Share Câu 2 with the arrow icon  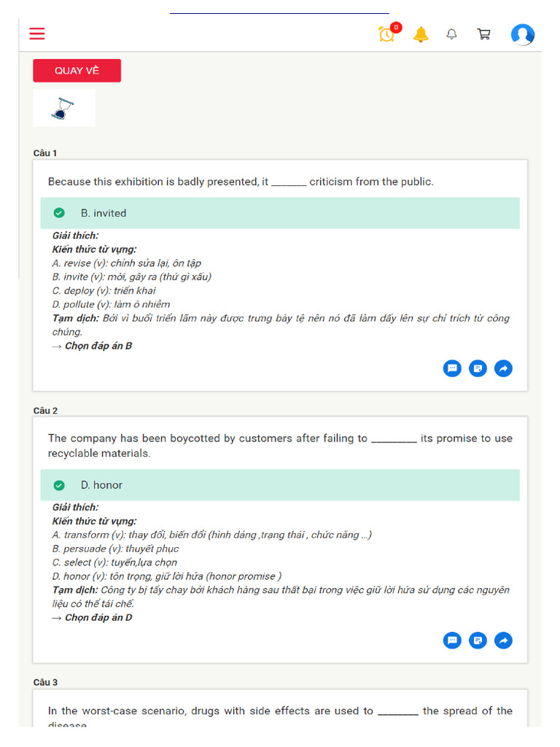click(x=503, y=640)
